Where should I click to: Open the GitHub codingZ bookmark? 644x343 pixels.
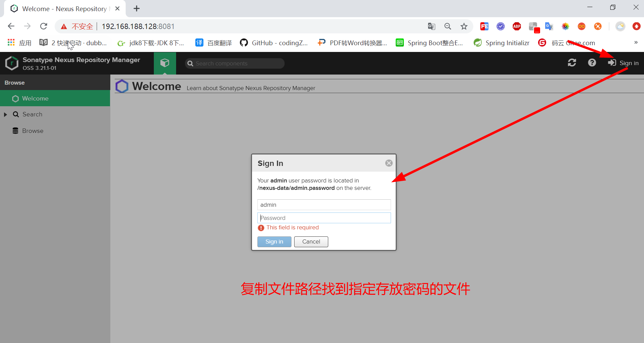274,43
